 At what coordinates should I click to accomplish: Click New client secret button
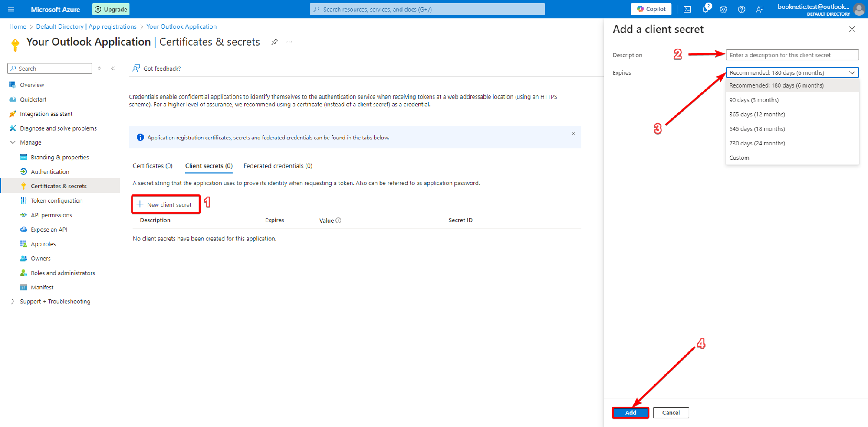165,204
